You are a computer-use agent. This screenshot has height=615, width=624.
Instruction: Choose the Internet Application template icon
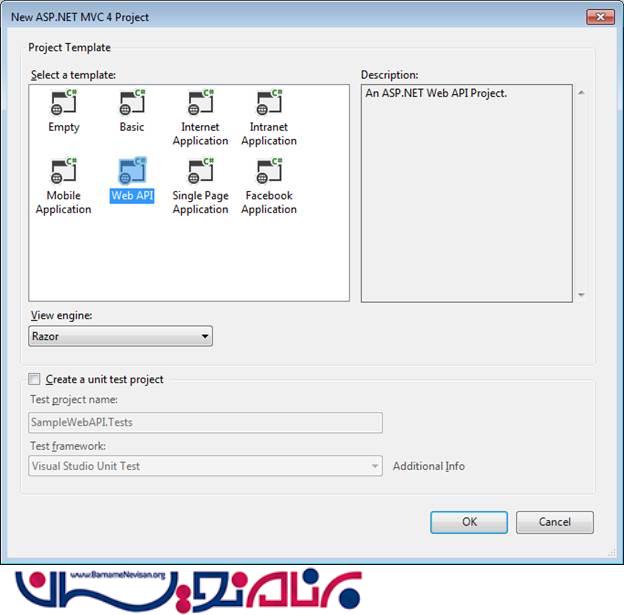pos(201,102)
